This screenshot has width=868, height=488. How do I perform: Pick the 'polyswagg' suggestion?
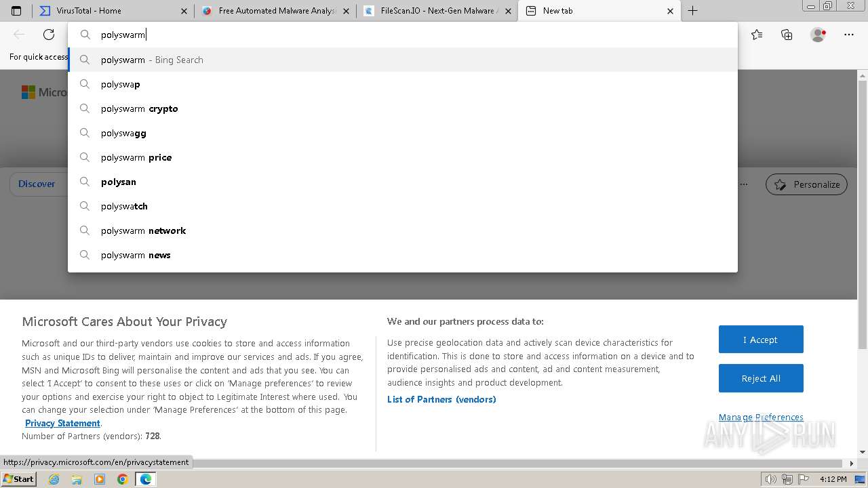(x=403, y=133)
